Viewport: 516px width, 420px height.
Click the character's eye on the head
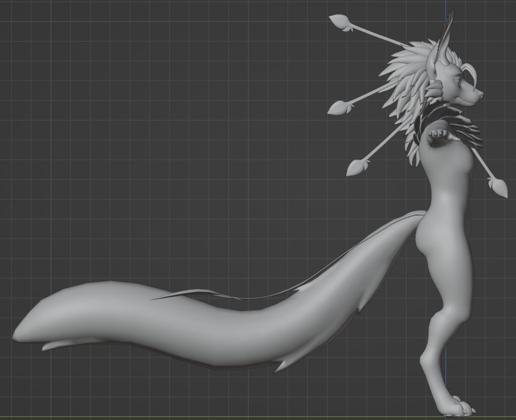coord(458,81)
